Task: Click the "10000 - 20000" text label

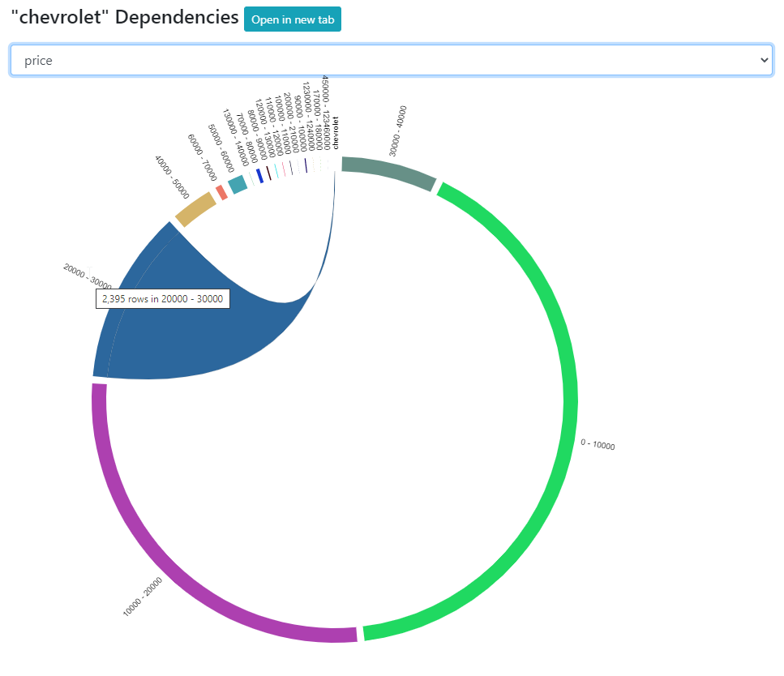Action: click(143, 597)
